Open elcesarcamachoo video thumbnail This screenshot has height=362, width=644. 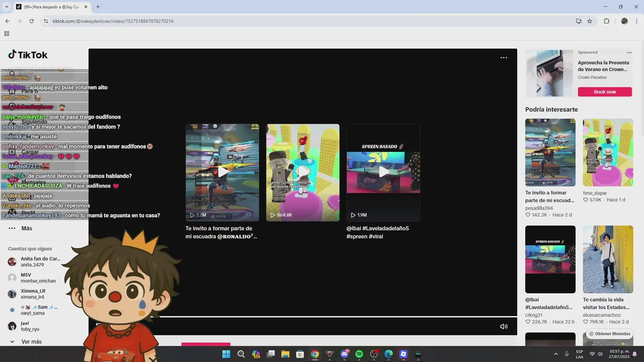coord(608,259)
